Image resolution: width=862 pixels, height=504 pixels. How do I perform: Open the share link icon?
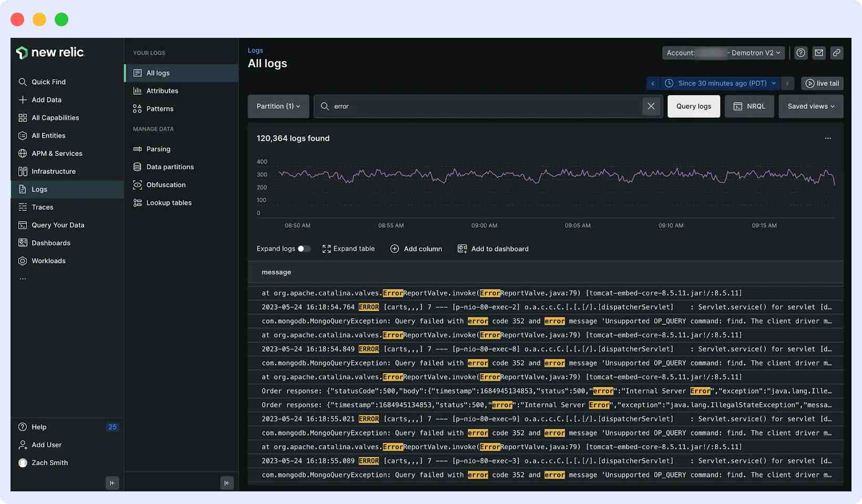pos(837,53)
